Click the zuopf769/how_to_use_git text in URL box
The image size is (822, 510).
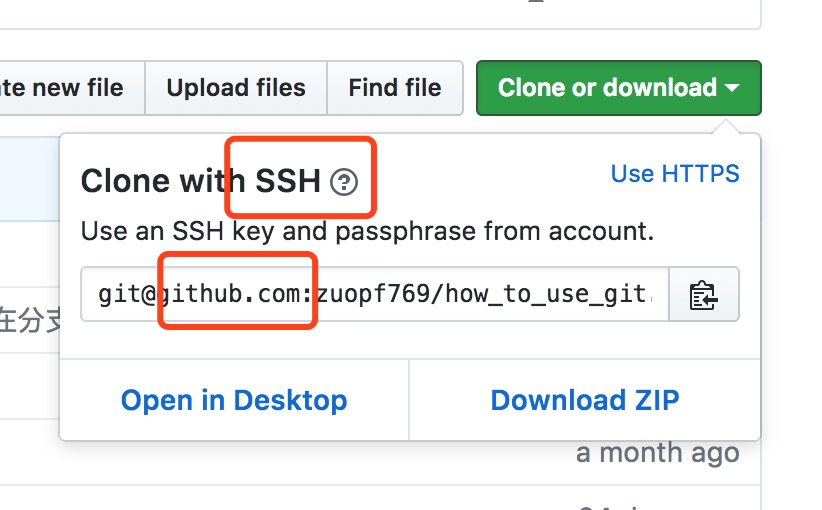point(481,295)
